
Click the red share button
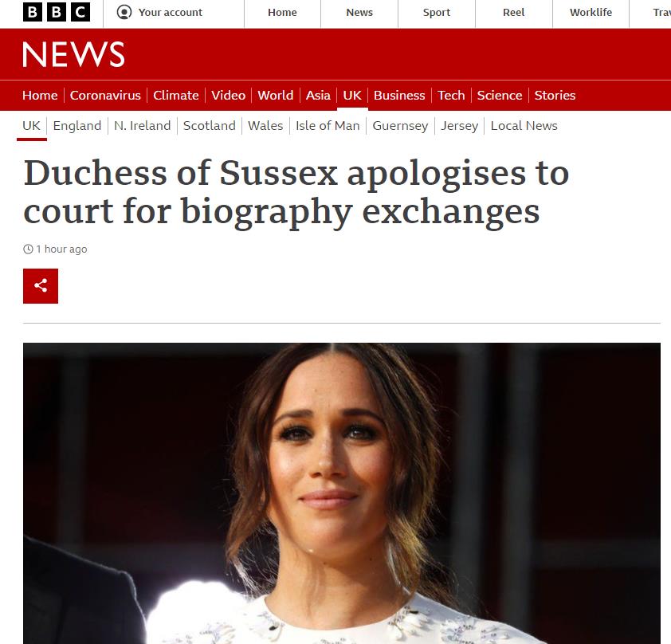coord(41,286)
